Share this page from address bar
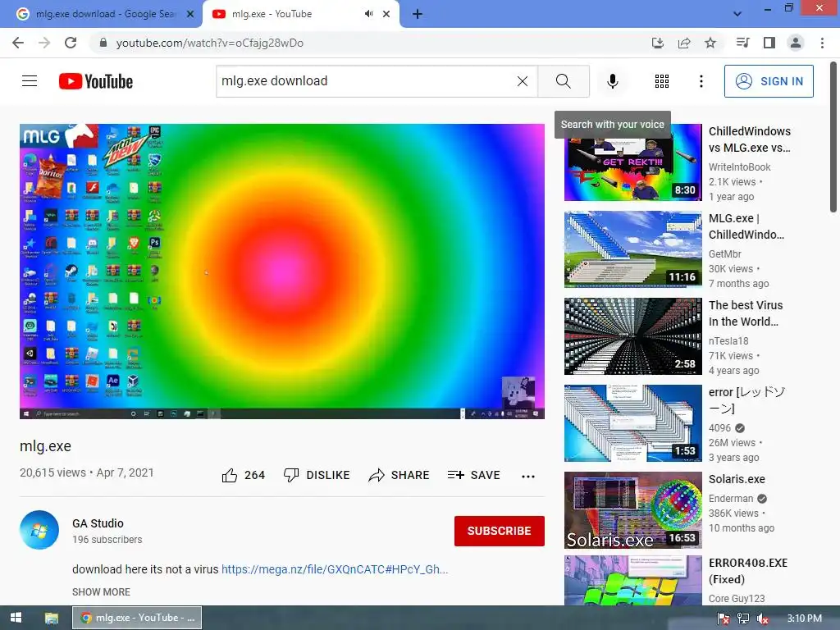 point(684,43)
